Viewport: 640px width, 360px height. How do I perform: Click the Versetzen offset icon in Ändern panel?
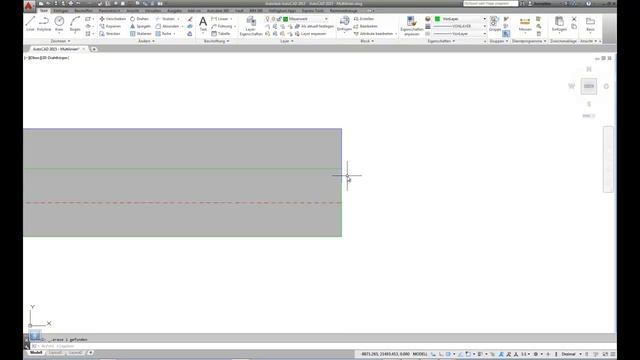coord(190,33)
